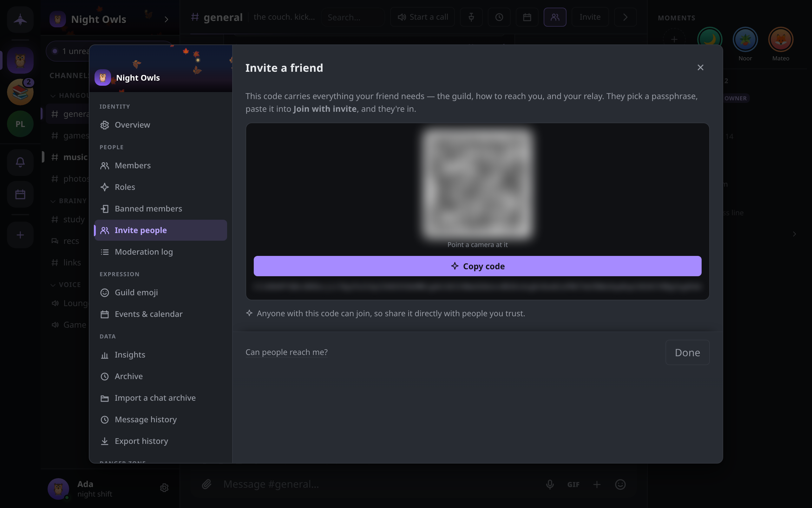
Task: Open Events & calendar settings
Action: click(x=160, y=314)
